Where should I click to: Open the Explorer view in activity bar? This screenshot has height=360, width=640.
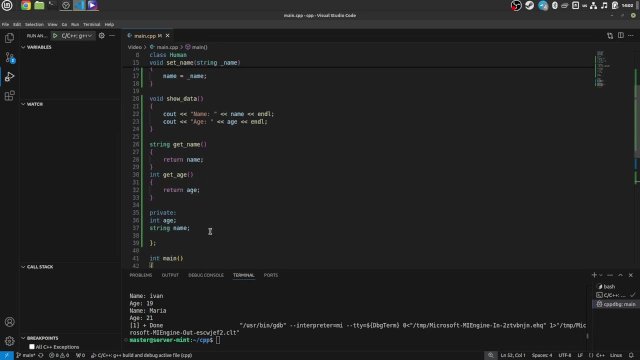[9, 38]
